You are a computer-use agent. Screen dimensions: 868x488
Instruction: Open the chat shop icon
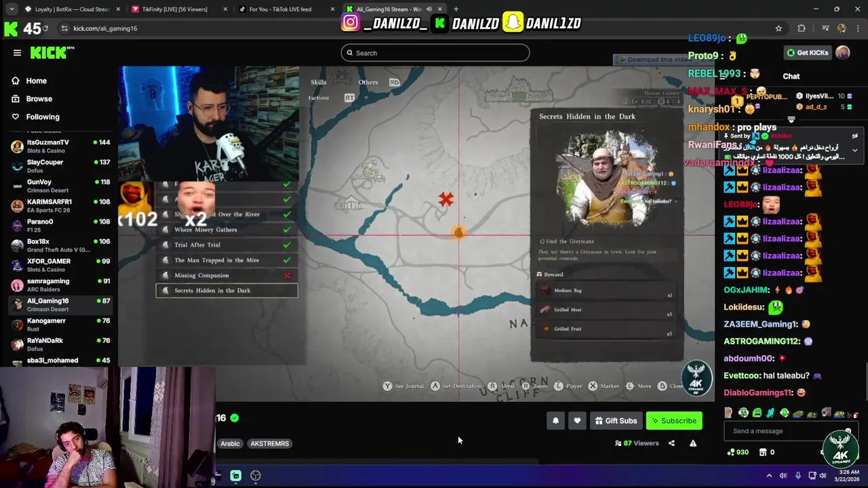pyautogui.click(x=763, y=452)
